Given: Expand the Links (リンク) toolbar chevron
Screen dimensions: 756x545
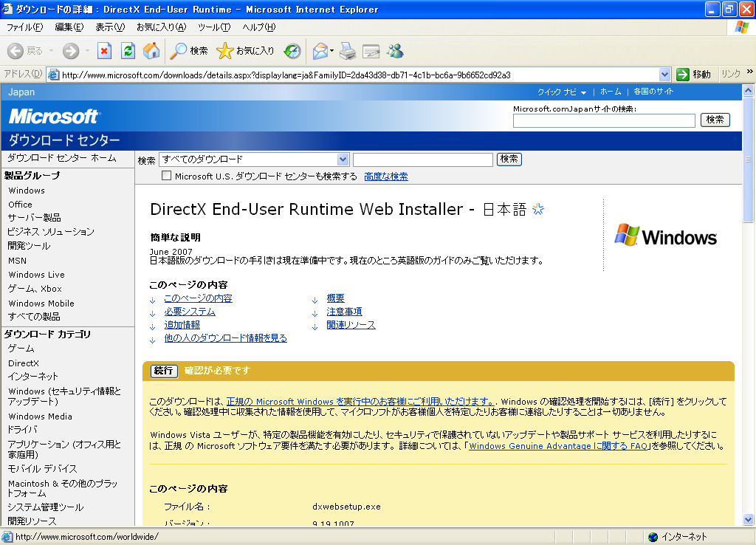Looking at the screenshot, I should click(x=750, y=72).
